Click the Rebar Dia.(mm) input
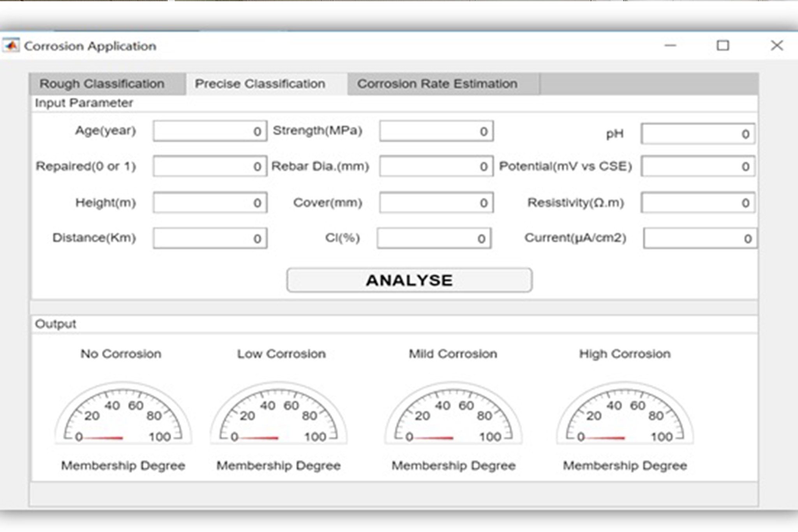This screenshot has width=798, height=532. coord(436,166)
